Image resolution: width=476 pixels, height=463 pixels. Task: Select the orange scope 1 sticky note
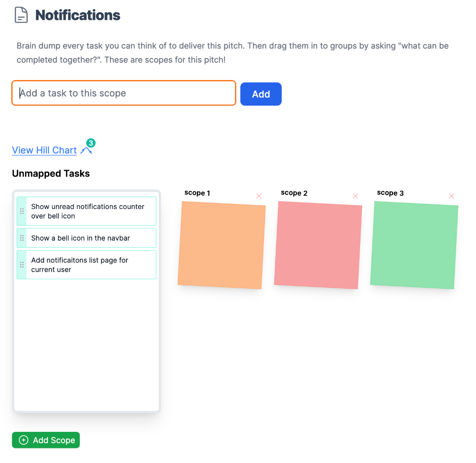coord(222,245)
